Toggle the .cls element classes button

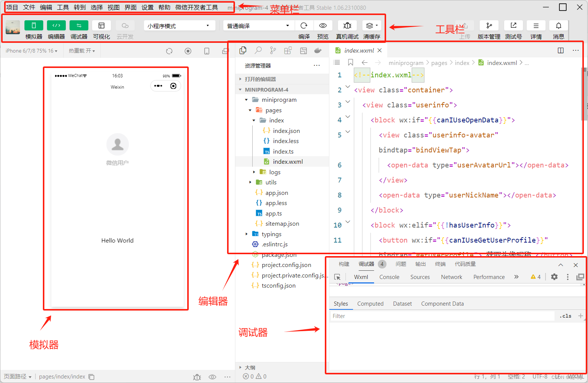point(565,316)
